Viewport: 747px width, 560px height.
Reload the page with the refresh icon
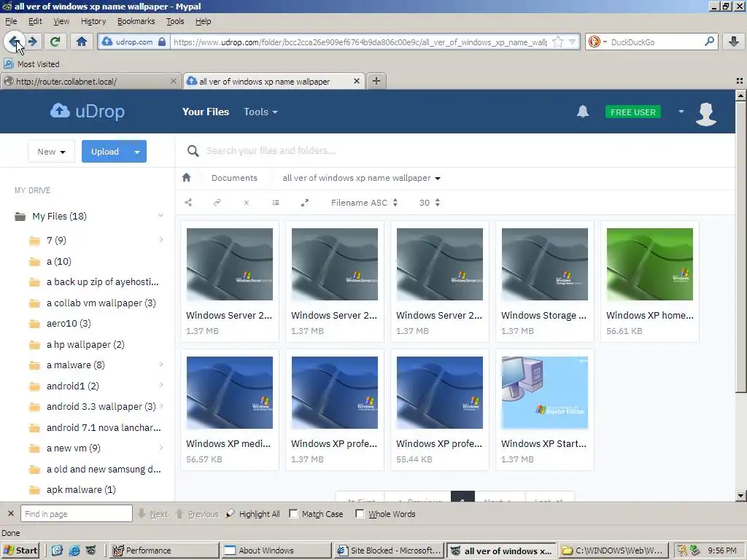pos(55,42)
